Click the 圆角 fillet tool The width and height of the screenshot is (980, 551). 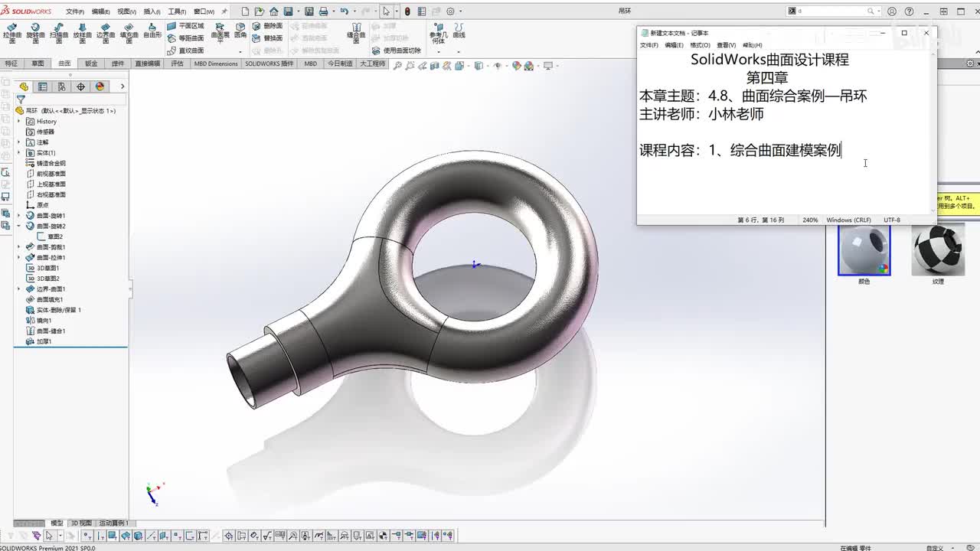(x=240, y=31)
